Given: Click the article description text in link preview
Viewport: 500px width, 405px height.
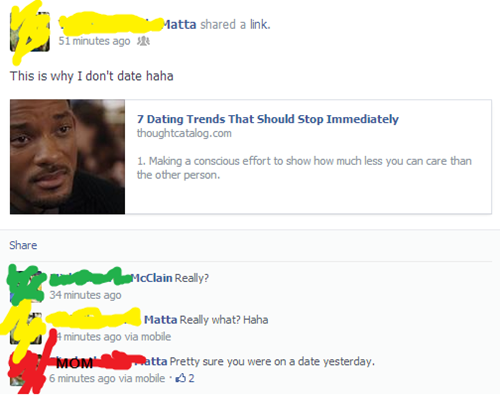Looking at the screenshot, I should tap(304, 168).
